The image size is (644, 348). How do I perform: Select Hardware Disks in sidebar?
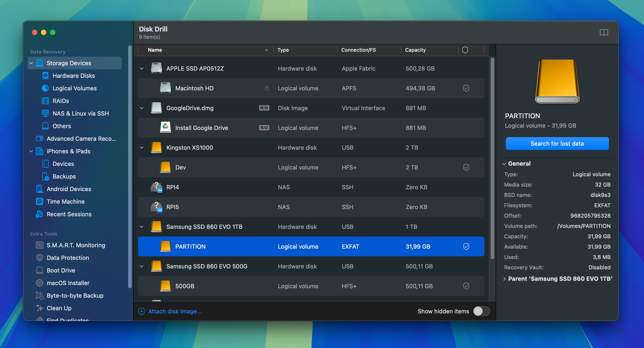74,76
